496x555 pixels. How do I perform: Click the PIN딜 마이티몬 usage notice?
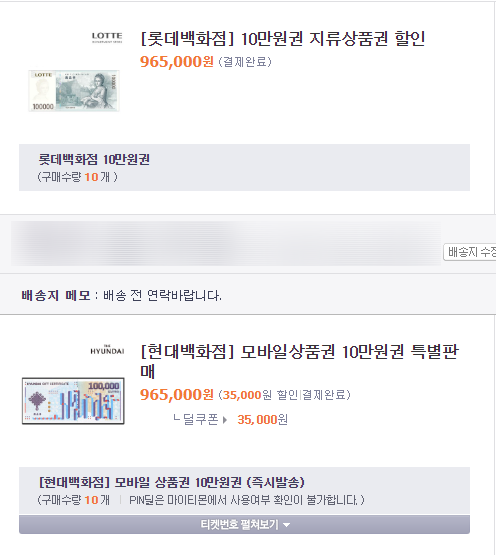coord(244,500)
